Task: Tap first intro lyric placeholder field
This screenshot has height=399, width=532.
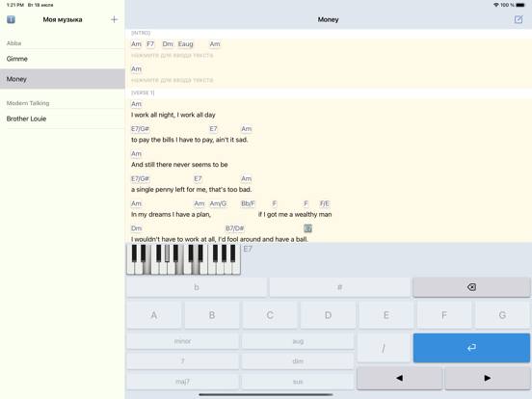Action: coord(172,55)
